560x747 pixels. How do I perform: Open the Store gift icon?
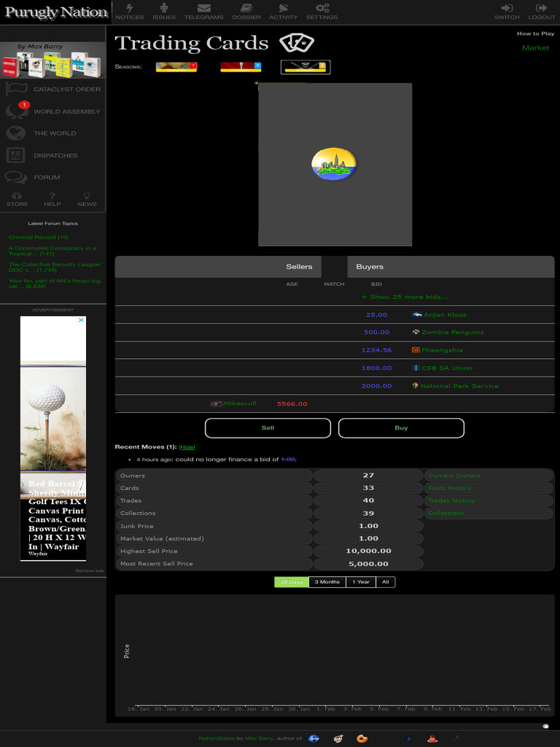tap(17, 196)
